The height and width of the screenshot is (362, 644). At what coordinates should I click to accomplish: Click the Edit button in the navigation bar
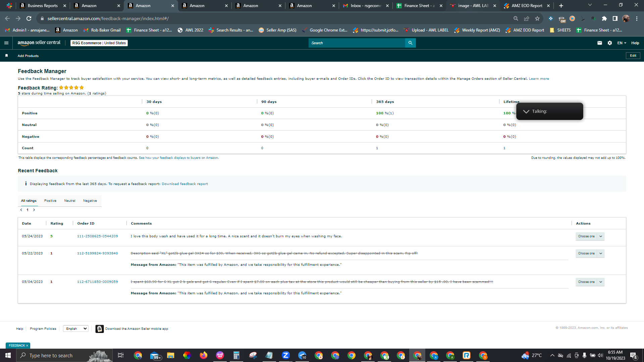click(633, 56)
